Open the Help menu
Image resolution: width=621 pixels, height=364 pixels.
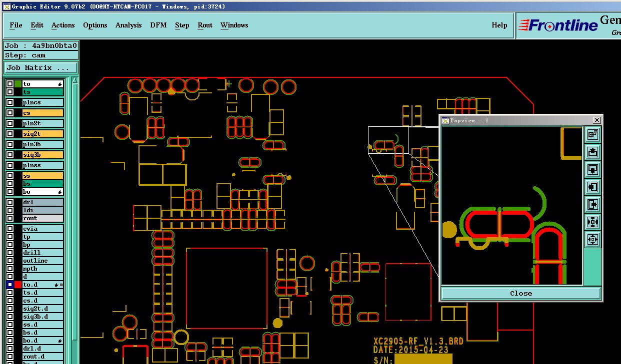coord(499,25)
